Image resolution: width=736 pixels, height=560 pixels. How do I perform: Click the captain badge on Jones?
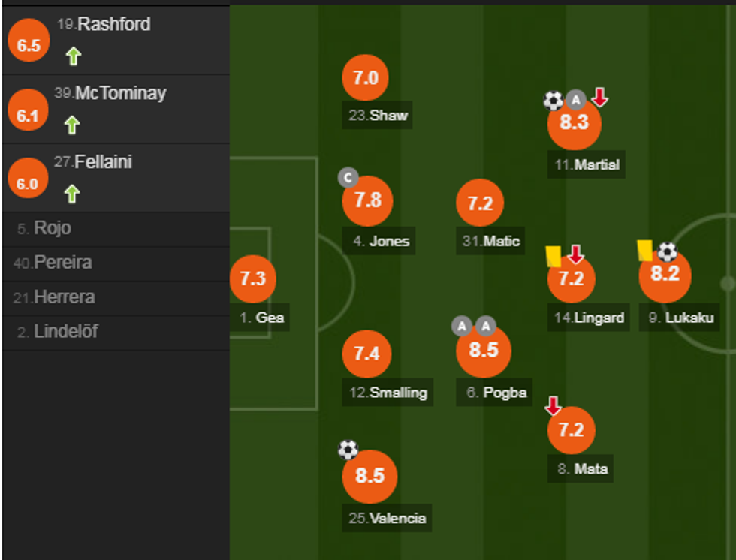pos(347,178)
